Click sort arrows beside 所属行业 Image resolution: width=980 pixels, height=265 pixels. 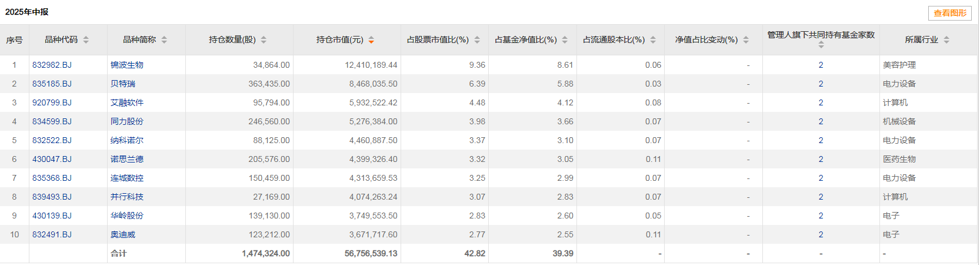pos(946,40)
